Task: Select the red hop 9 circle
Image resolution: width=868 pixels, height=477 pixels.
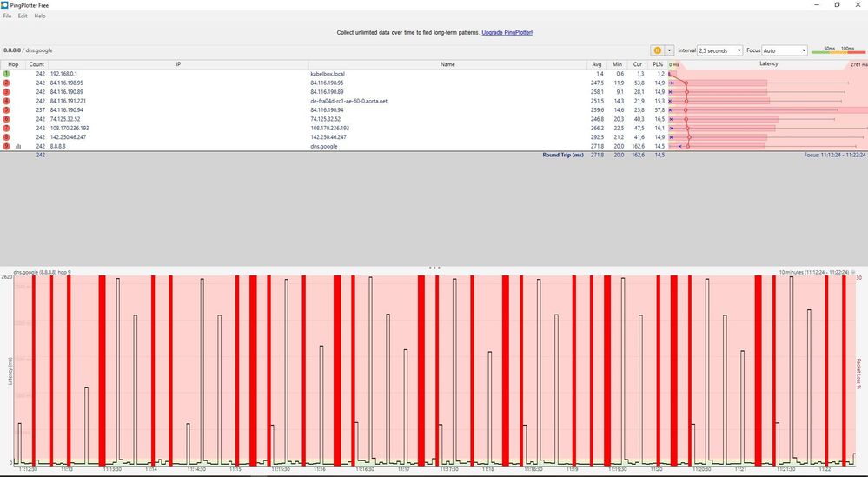Action: pos(6,147)
